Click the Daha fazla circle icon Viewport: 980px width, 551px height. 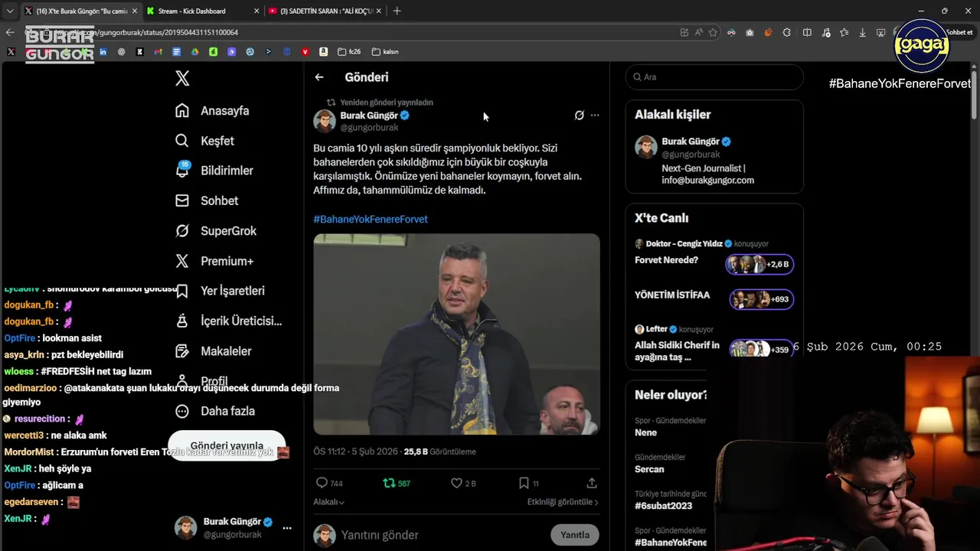[x=182, y=411]
